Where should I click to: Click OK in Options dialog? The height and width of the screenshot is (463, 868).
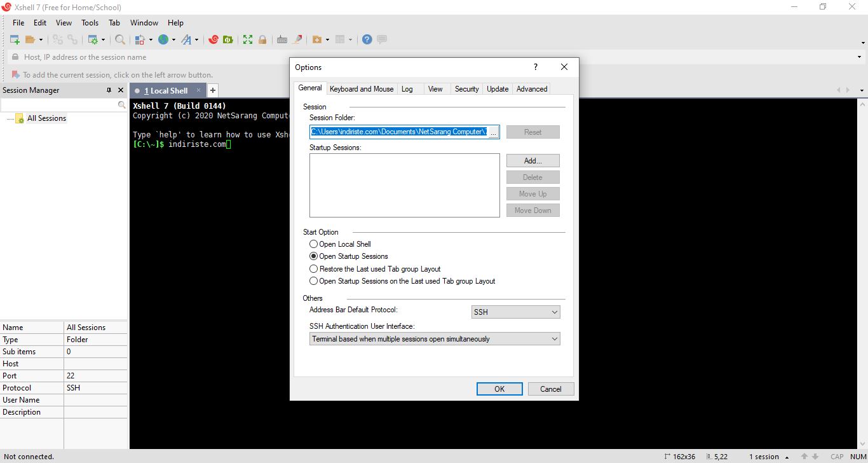point(499,389)
